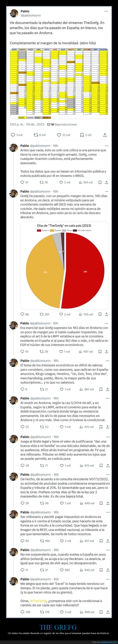Click the red Andorra legend swatch
The width and height of the screenshot is (118, 644).
39,230
